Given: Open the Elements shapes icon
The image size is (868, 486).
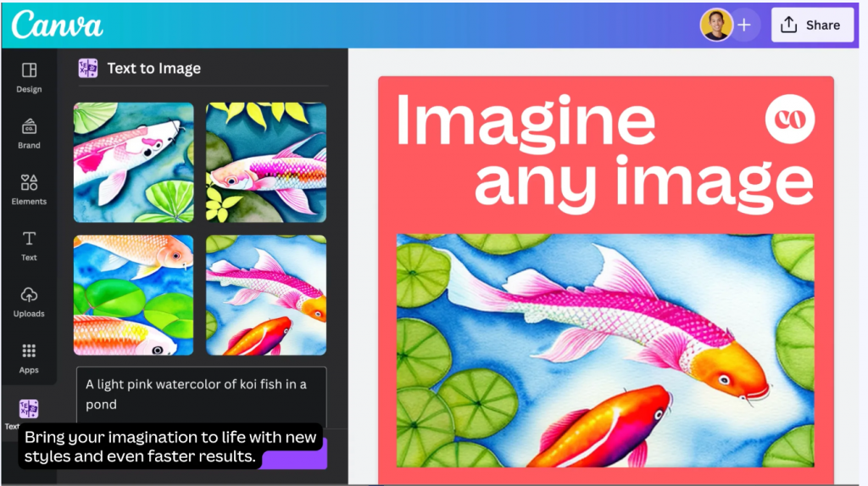Looking at the screenshot, I should click(29, 182).
